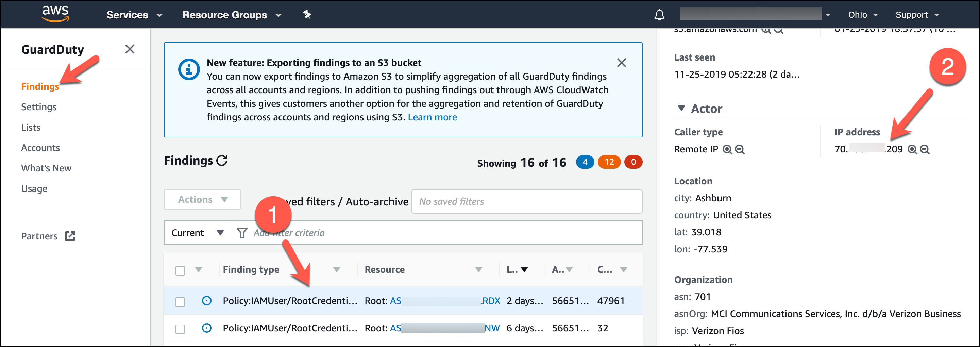Screen dimensions: 980x347
Task: Filter by orange medium severity badge 12
Action: click(x=609, y=162)
